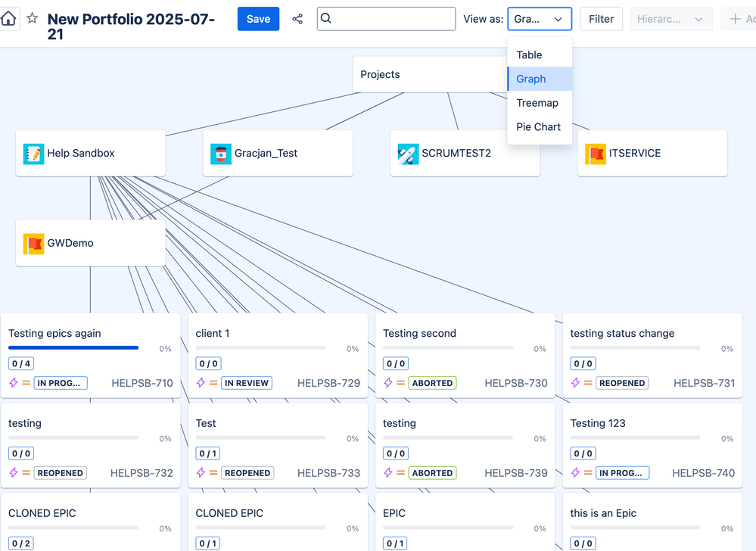Click the search magnifier icon
The width and height of the screenshot is (756, 551).
click(x=326, y=18)
